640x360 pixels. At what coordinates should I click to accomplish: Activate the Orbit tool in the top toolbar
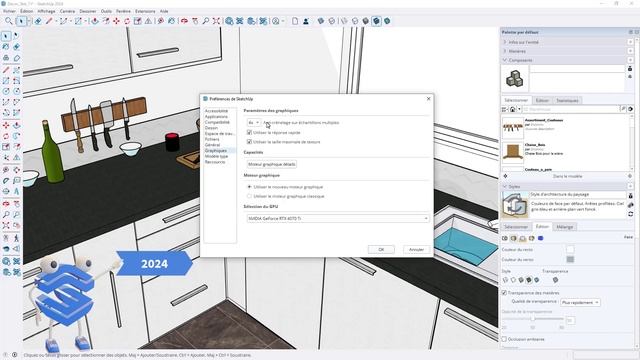pos(184,21)
